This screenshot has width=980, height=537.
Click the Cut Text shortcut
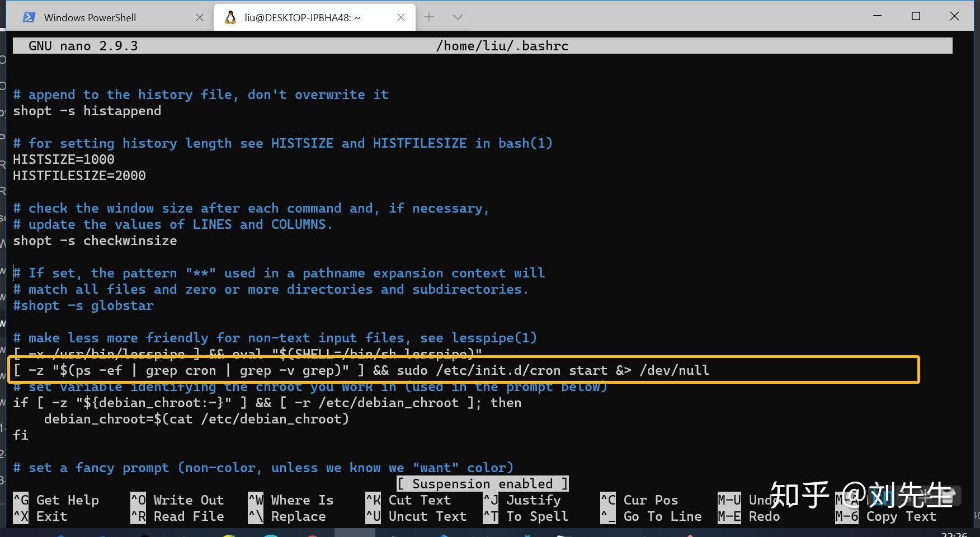pyautogui.click(x=411, y=500)
